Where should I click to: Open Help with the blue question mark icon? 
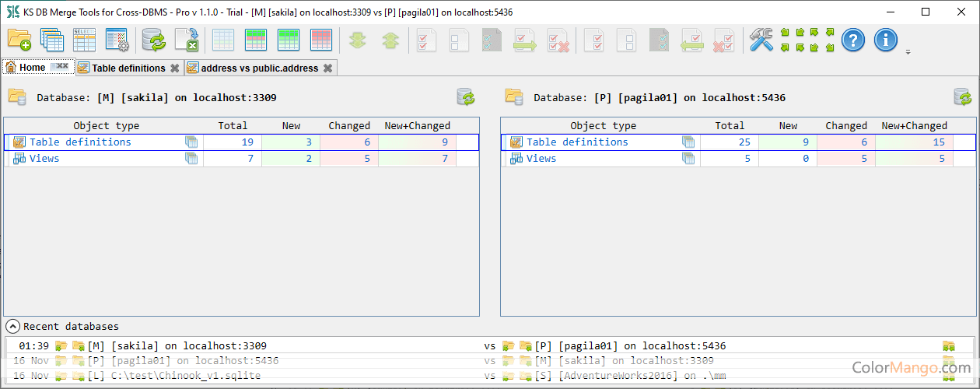[853, 40]
